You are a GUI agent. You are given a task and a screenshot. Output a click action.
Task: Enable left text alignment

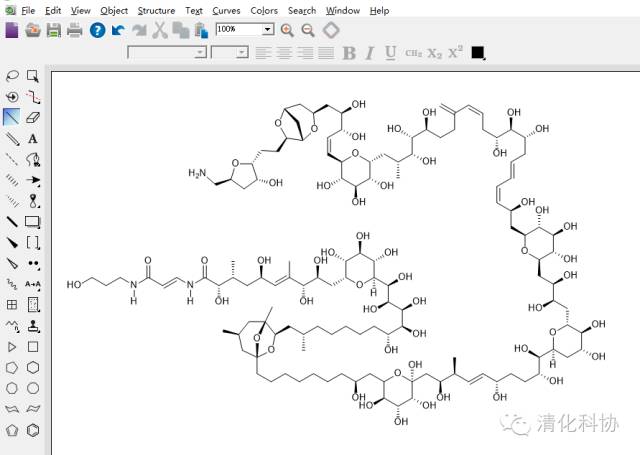click(x=263, y=53)
